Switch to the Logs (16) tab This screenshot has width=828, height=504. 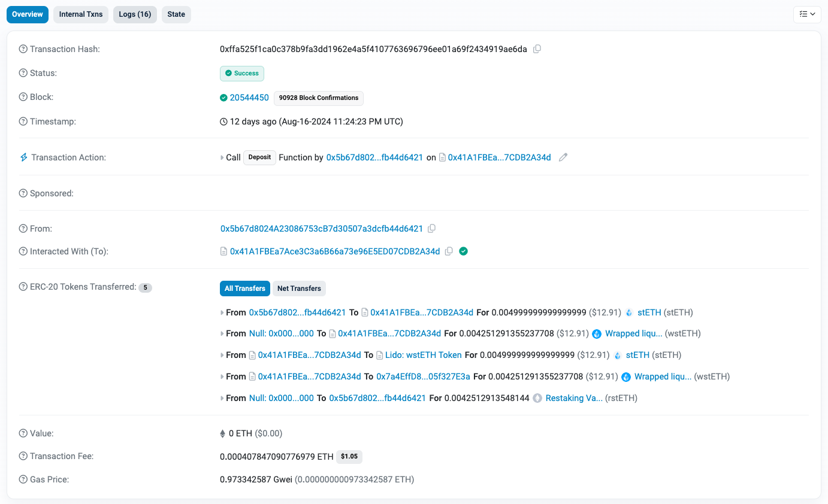pyautogui.click(x=135, y=14)
